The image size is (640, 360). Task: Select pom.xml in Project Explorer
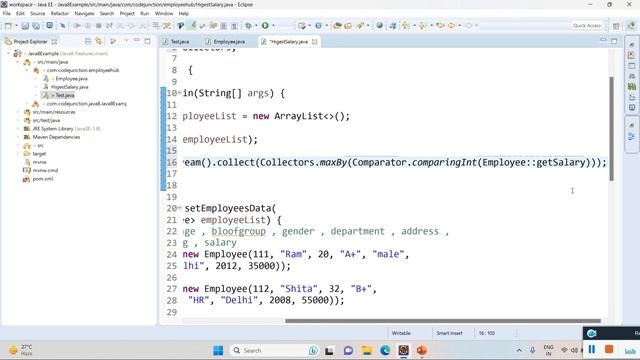43,179
